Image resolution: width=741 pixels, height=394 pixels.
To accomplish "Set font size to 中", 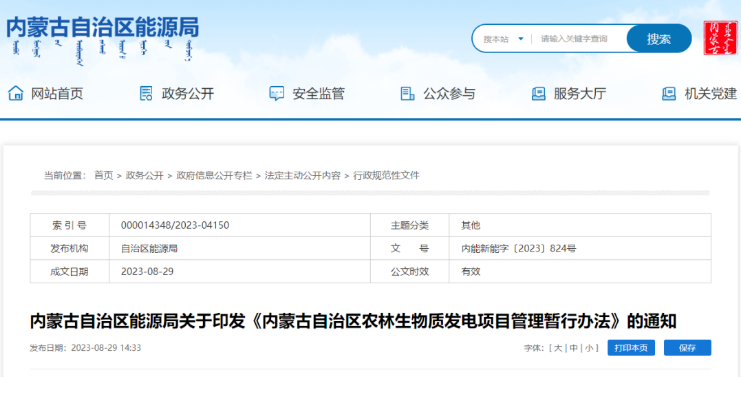I will tap(574, 348).
